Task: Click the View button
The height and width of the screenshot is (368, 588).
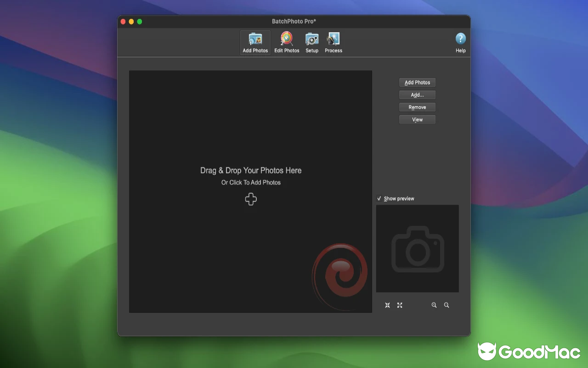Action: click(x=417, y=119)
